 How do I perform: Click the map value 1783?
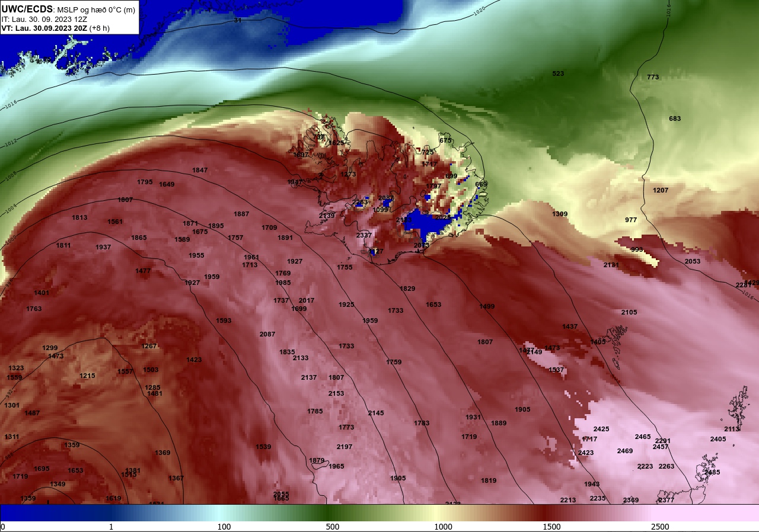(422, 423)
